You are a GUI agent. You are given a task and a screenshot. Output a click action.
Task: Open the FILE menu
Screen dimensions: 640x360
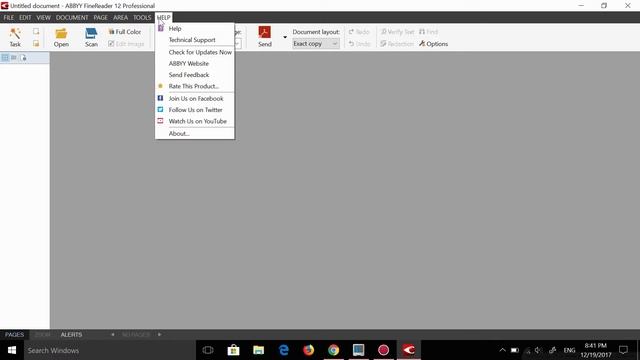9,18
